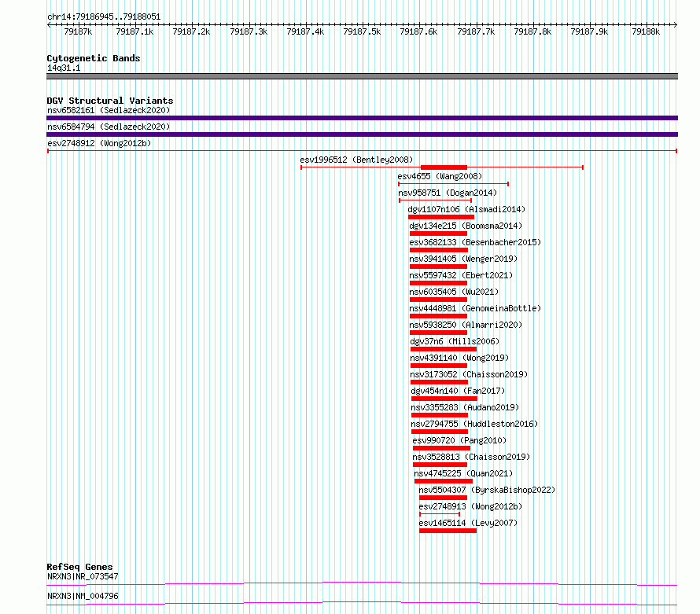The height and width of the screenshot is (614, 700).
Task: Click the nsv6582161 (Sedlazeck2020) variant label
Action: point(109,110)
